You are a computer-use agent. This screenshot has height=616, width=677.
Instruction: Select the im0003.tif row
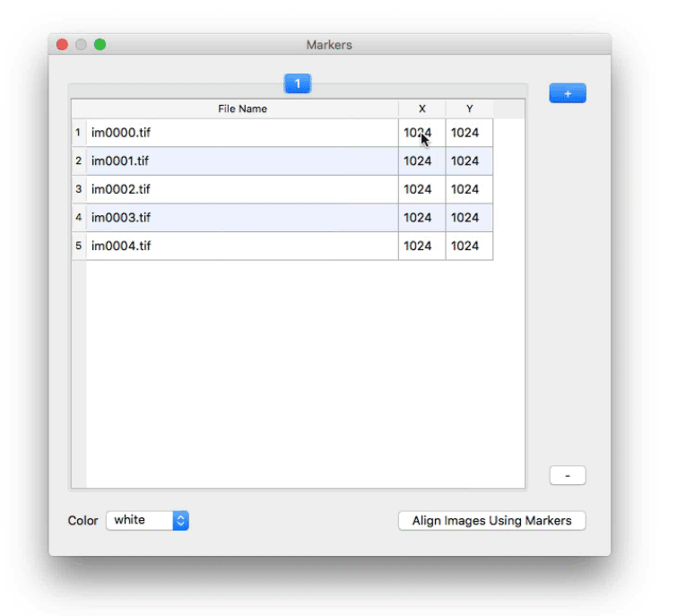pos(242,218)
